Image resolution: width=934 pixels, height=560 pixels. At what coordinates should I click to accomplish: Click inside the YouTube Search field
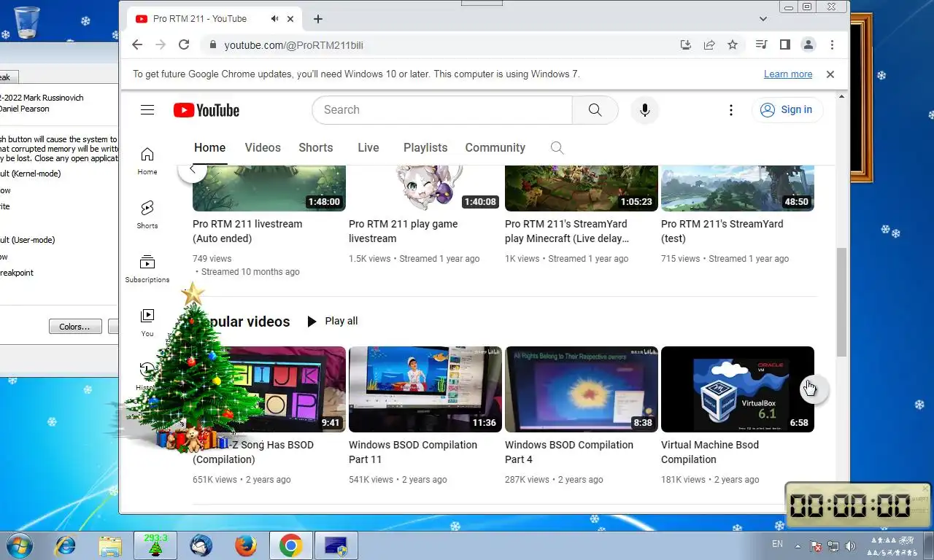click(442, 110)
